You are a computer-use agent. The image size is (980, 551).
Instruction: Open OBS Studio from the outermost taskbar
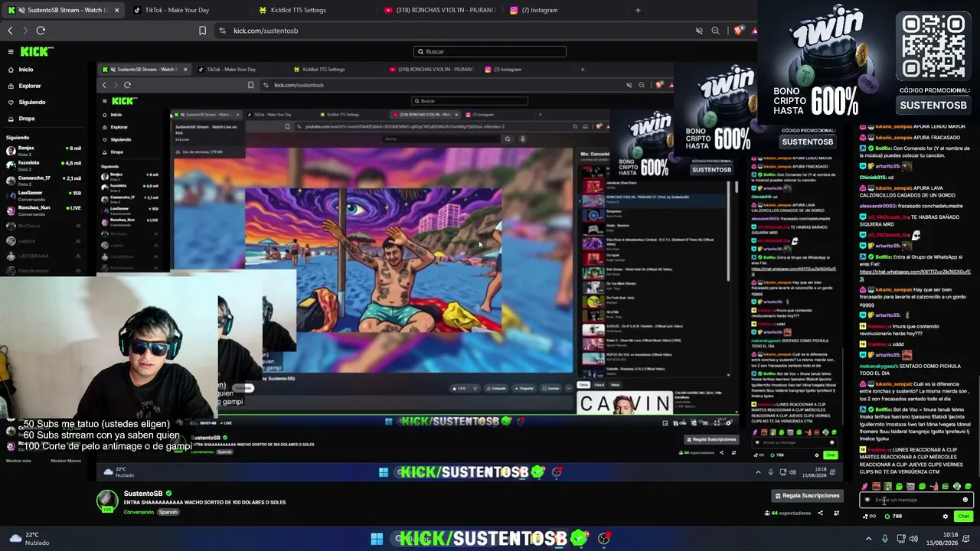click(x=604, y=539)
